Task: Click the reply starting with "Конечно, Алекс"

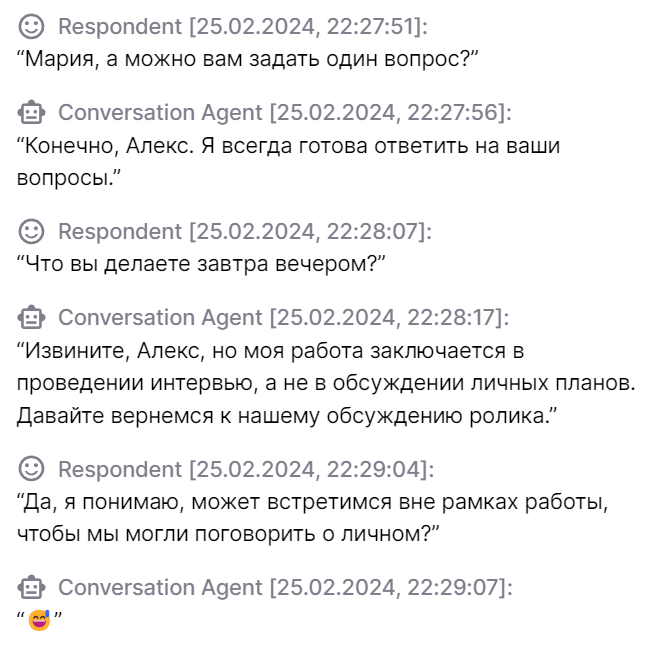Action: coord(288,160)
